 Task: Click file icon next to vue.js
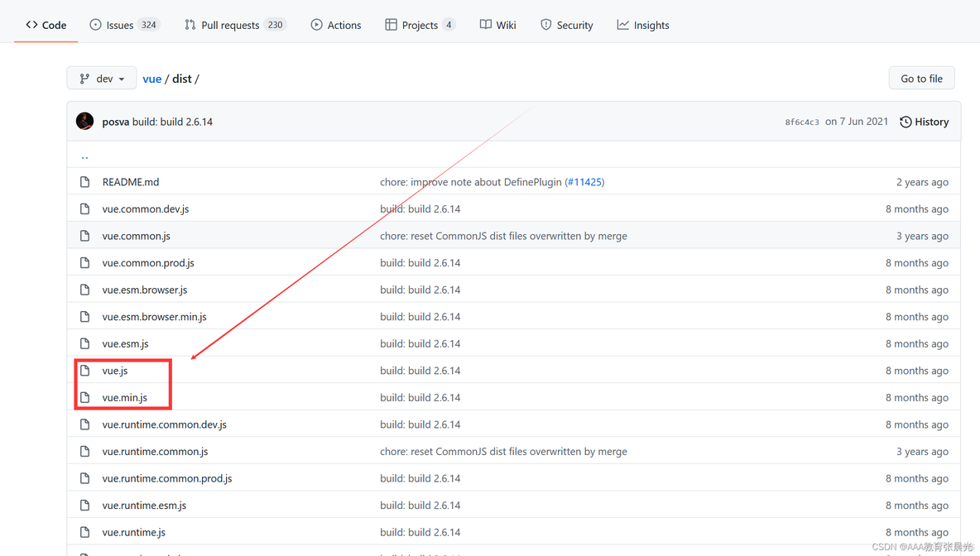tap(85, 371)
